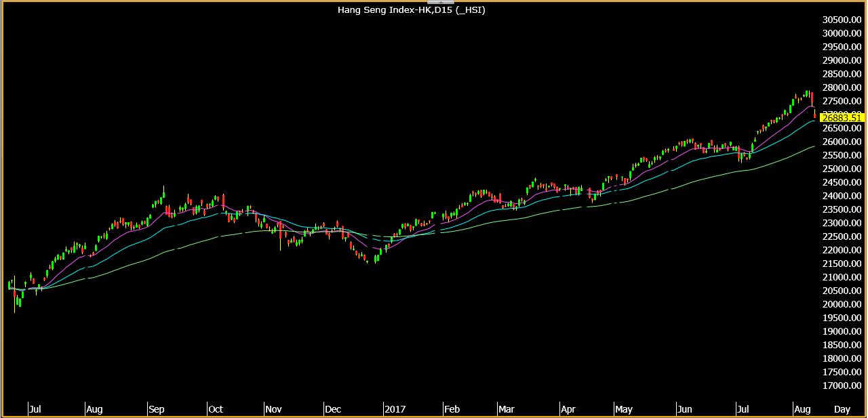Click the Oct month label
Image resolution: width=868 pixels, height=418 pixels.
coord(216,409)
